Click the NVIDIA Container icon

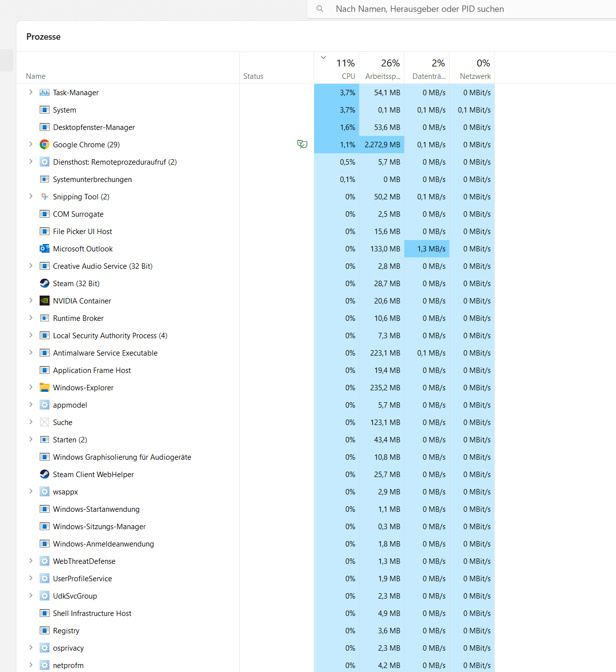click(x=45, y=301)
